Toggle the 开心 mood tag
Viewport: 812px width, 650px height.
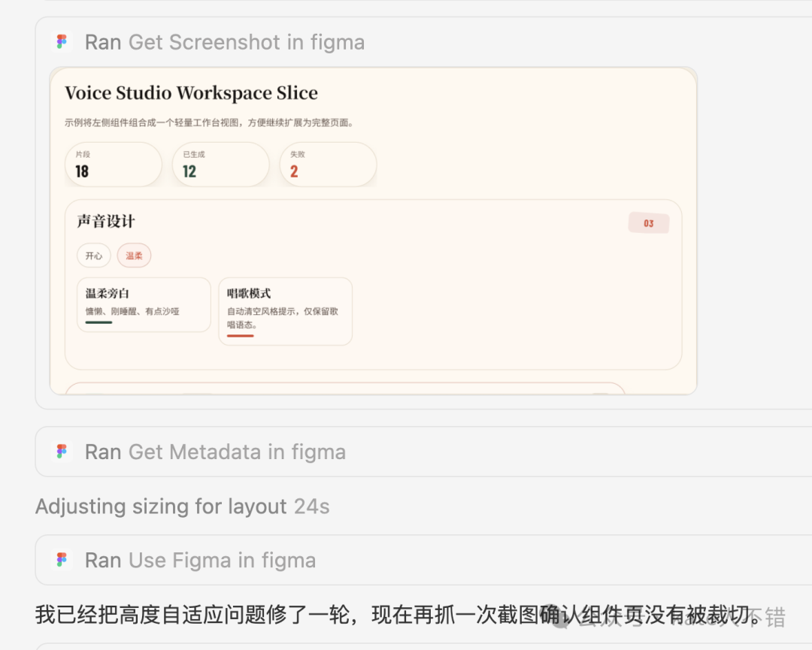[x=94, y=255]
